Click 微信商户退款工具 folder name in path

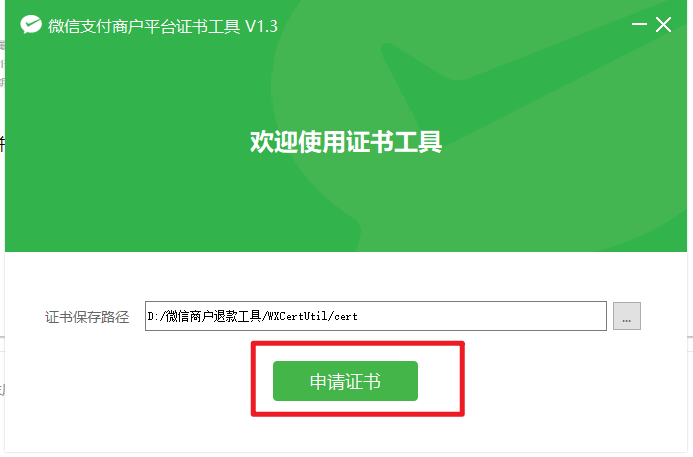coord(213,316)
